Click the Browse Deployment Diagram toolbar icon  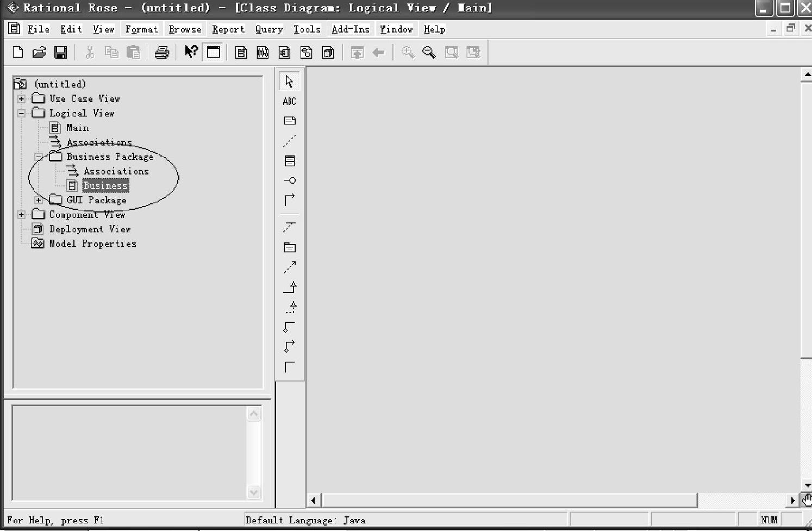coord(328,52)
